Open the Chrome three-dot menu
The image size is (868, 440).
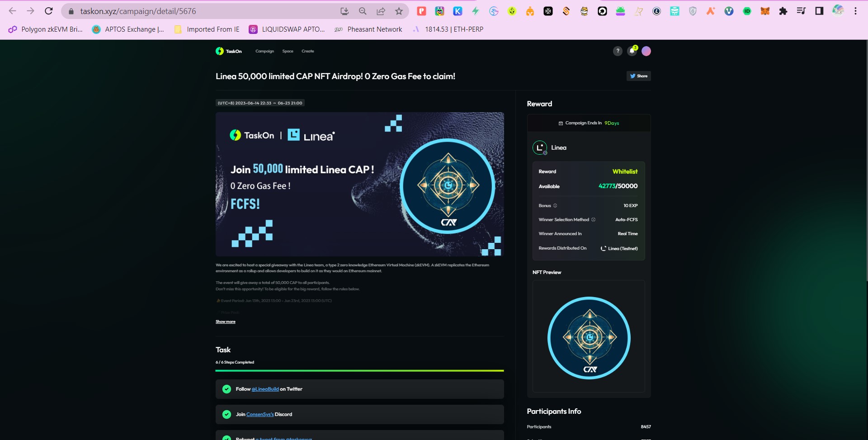pyautogui.click(x=855, y=11)
